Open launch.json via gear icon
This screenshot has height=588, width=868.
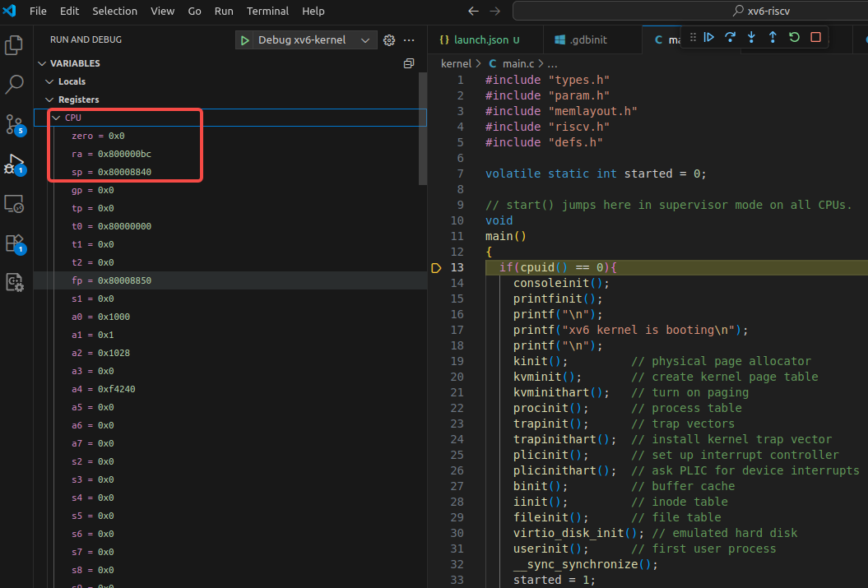click(x=389, y=39)
